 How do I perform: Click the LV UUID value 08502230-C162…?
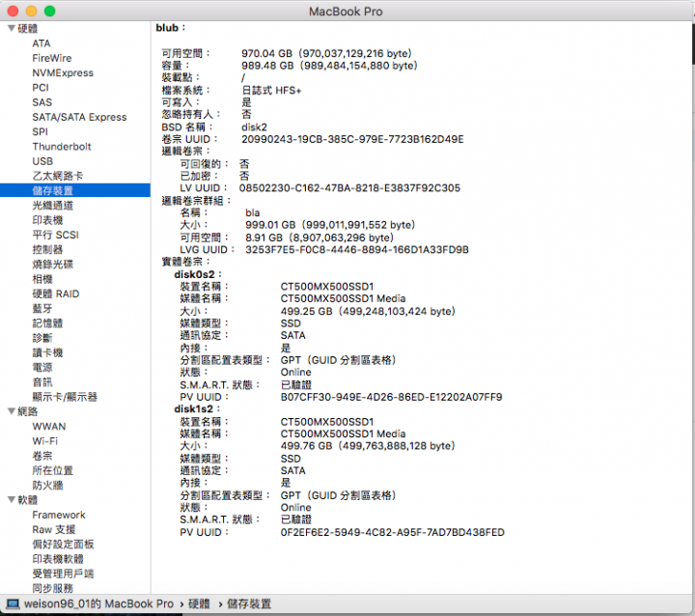[x=349, y=188]
